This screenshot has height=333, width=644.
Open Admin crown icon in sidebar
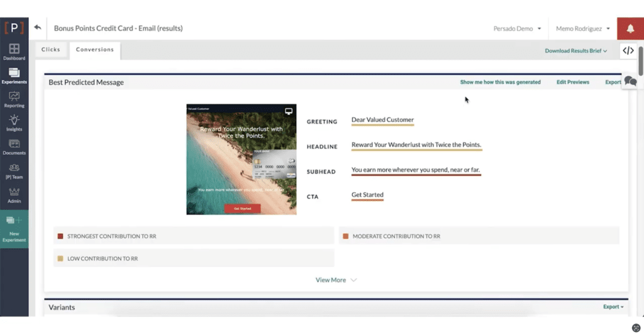(14, 195)
